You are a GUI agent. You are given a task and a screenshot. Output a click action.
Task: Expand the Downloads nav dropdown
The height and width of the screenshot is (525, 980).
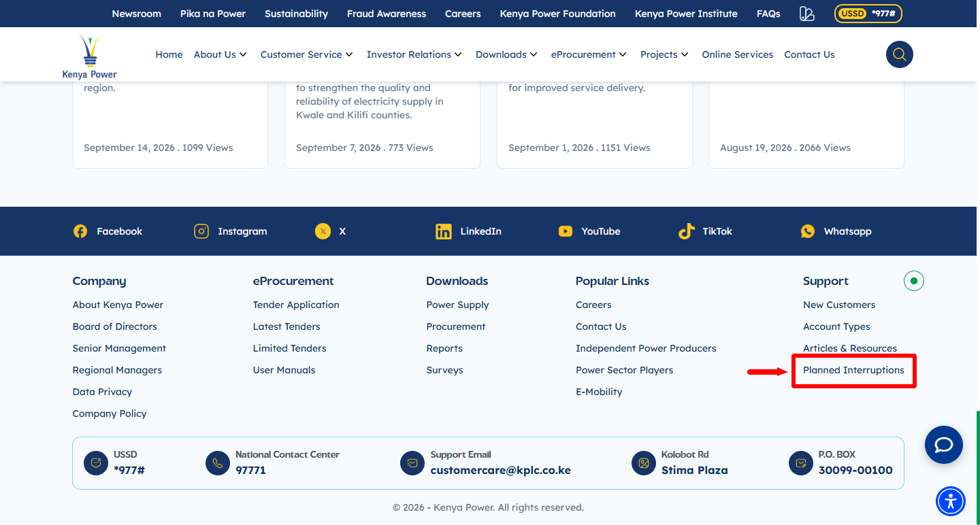(507, 54)
